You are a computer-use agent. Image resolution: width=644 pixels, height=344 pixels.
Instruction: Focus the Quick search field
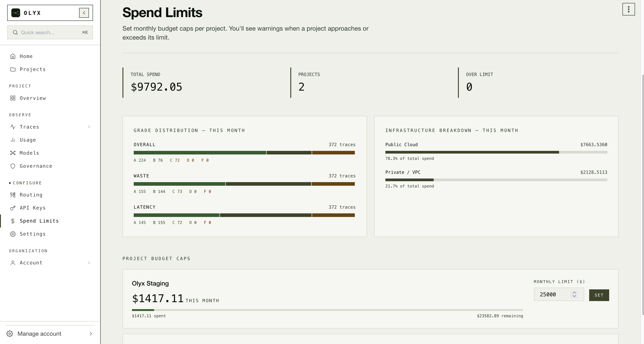pos(50,33)
